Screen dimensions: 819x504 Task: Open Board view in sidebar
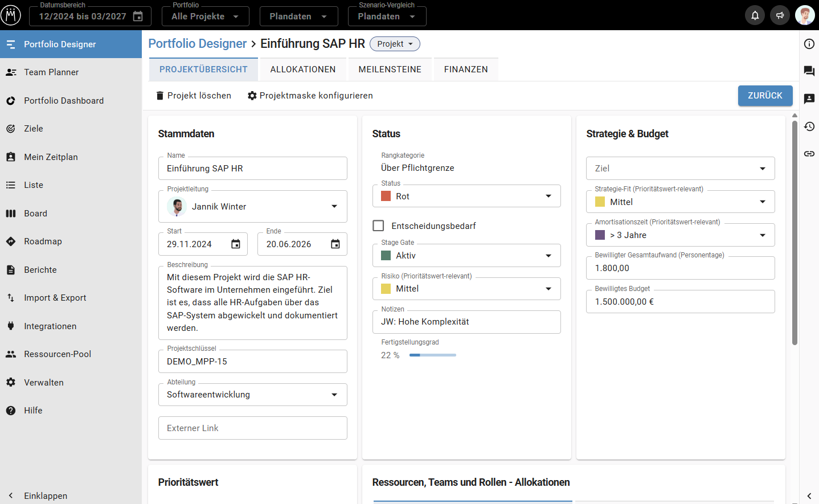click(71, 214)
